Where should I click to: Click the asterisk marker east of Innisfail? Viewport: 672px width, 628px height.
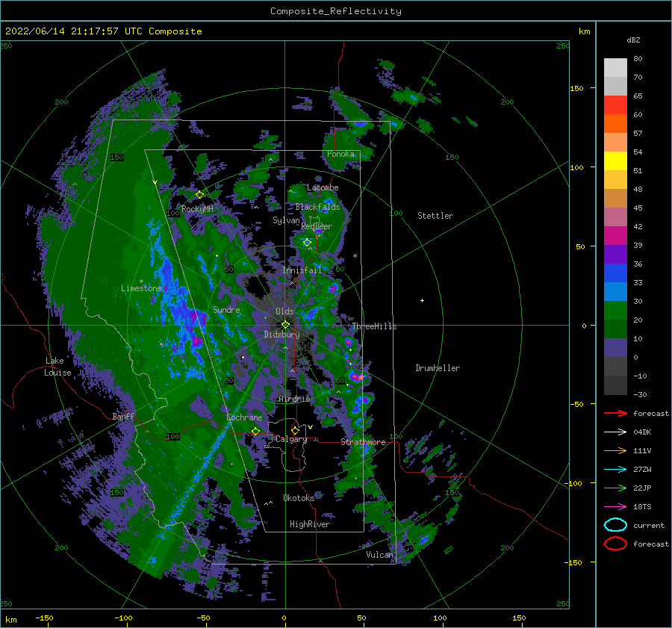pyautogui.click(x=355, y=256)
